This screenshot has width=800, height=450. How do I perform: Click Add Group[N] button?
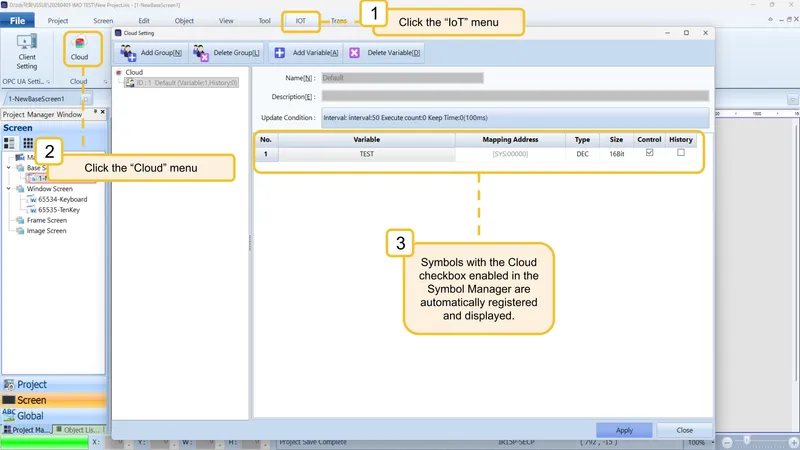click(151, 53)
